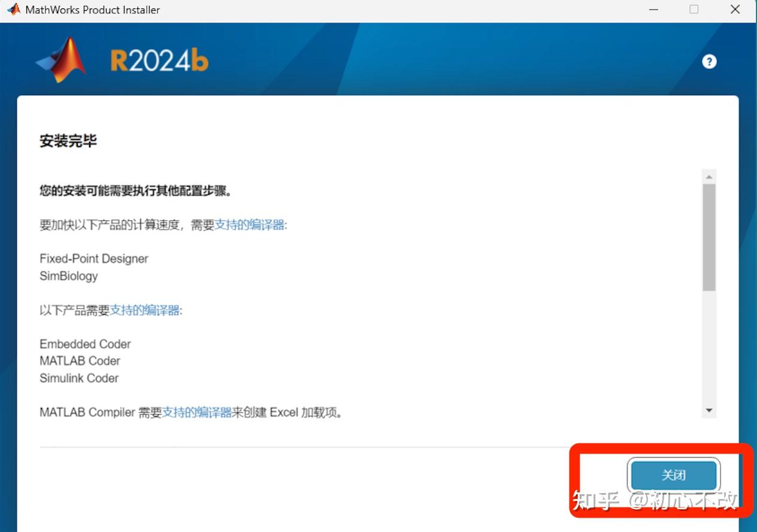Open installer help via the question mark icon
Image resolution: width=757 pixels, height=532 pixels.
[709, 61]
